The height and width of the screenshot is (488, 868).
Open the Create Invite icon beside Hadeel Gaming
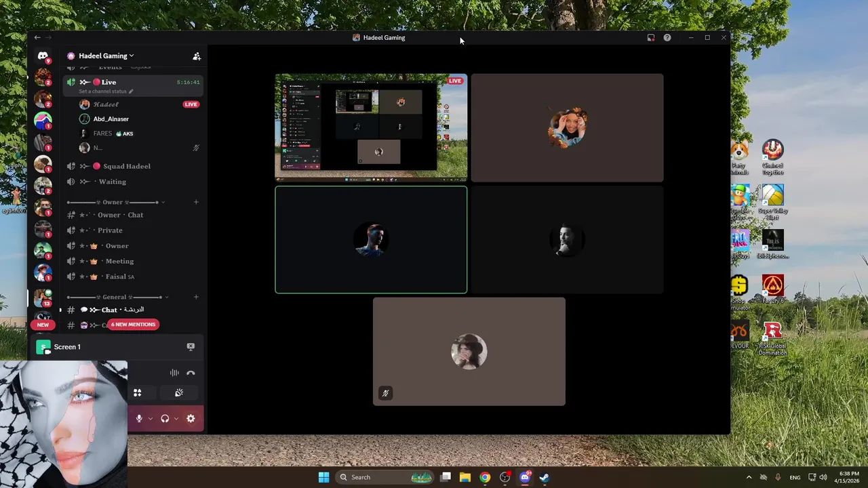[x=197, y=56]
